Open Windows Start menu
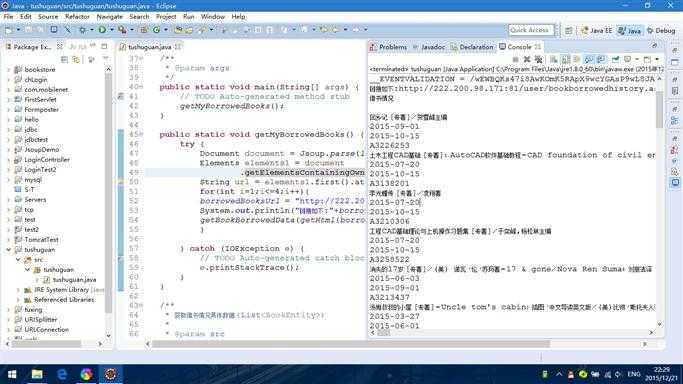The height and width of the screenshot is (384, 683). pyautogui.click(x=12, y=374)
